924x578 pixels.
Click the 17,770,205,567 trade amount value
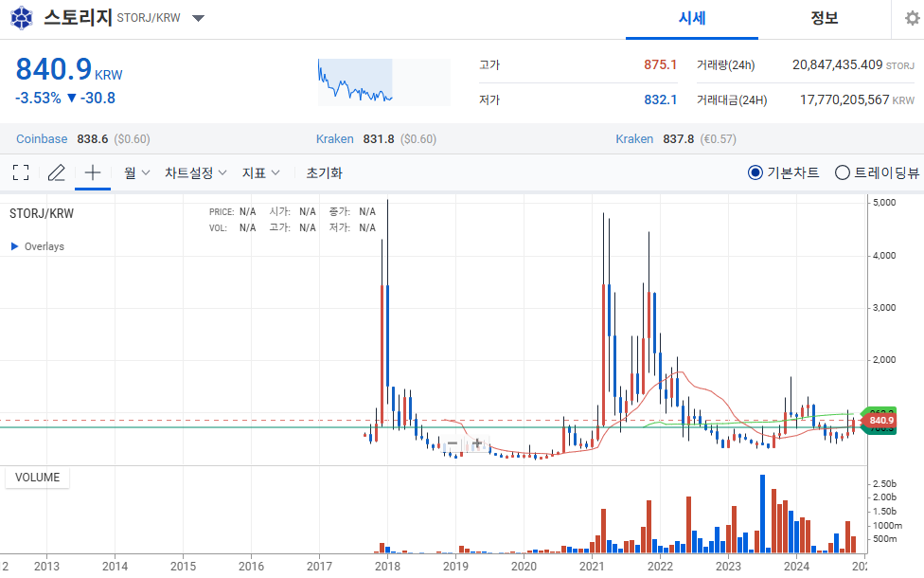click(x=844, y=99)
